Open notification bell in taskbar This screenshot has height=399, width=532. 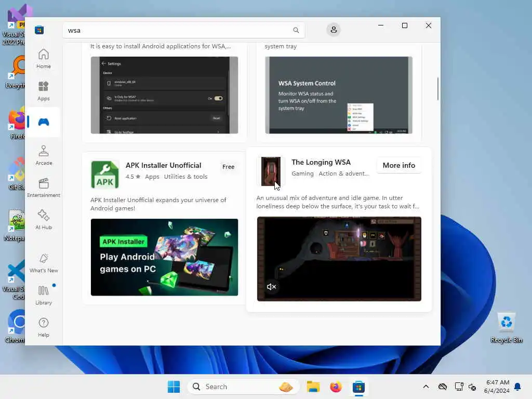coord(518,387)
